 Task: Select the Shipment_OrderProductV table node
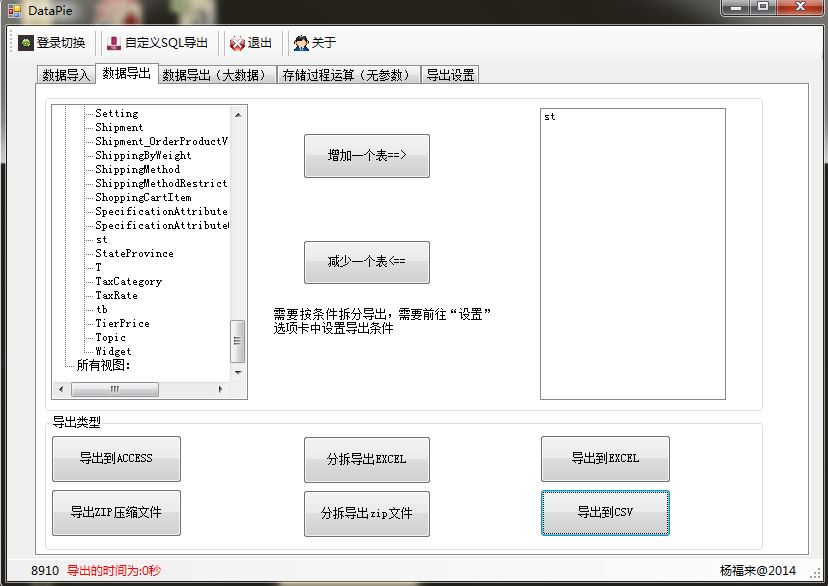[x=162, y=141]
